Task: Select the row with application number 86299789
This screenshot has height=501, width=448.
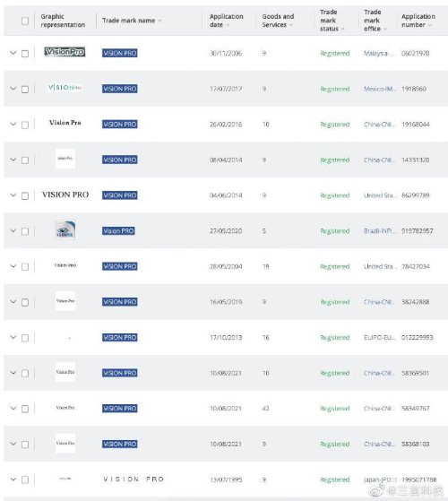Action: click(x=25, y=195)
